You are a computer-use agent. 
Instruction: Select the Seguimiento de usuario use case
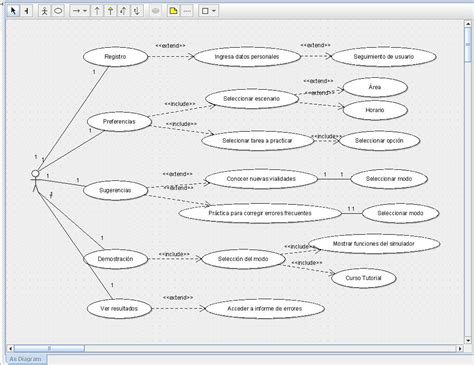tap(384, 57)
